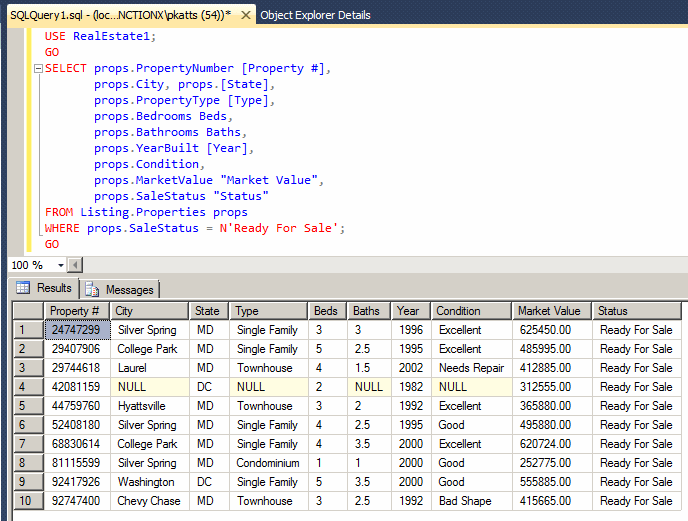688x521 pixels.
Task: Click the NULL City cell
Action: point(150,387)
